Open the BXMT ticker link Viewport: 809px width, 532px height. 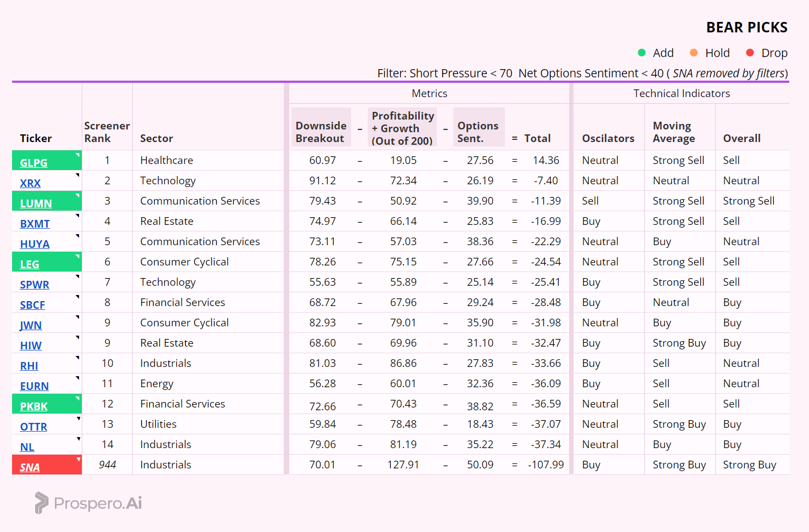35,224
